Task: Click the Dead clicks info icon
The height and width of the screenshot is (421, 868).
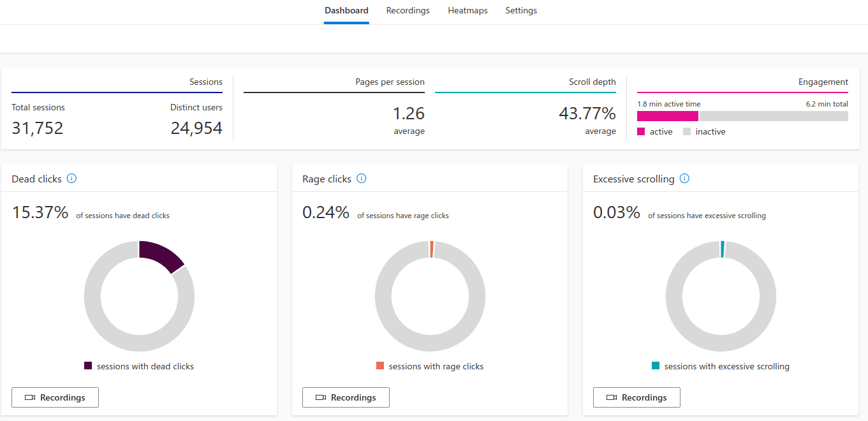Action: click(x=71, y=179)
